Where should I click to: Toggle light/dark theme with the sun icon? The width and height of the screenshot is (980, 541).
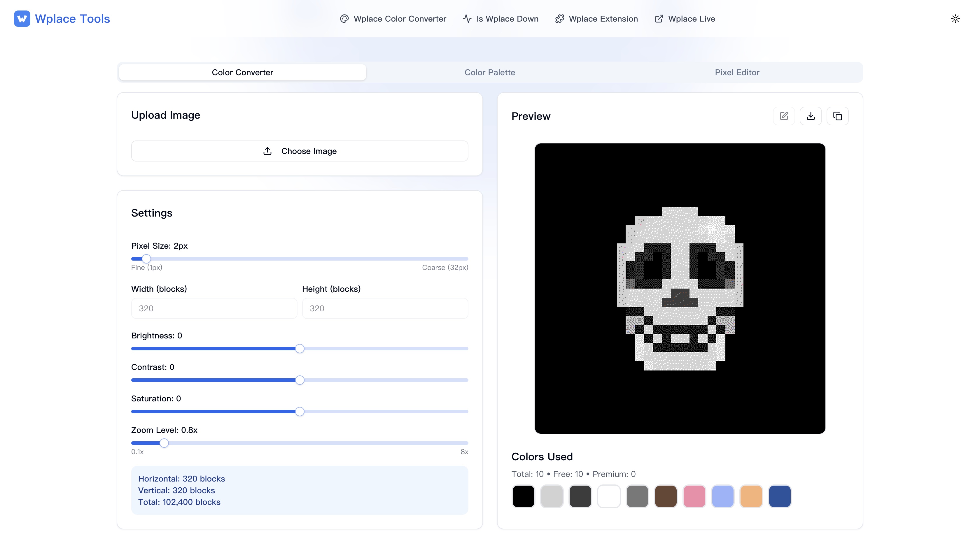[x=956, y=18]
